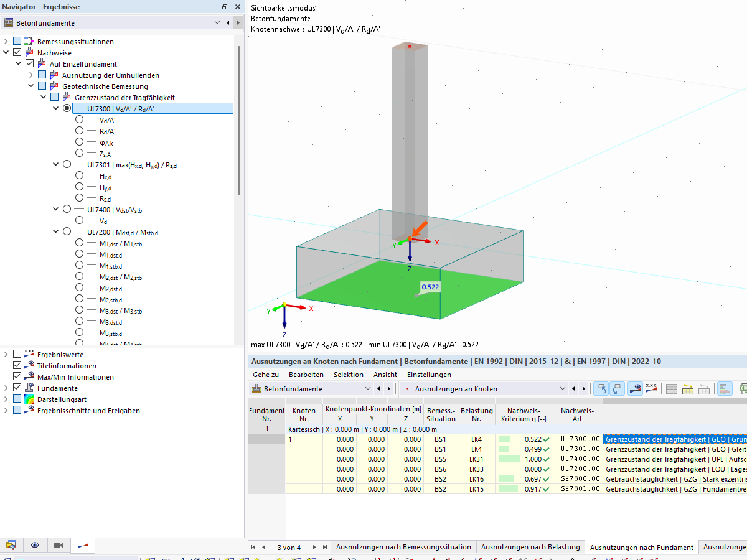Select the camera icon below the navigator
The image size is (747, 560).
coord(59,545)
